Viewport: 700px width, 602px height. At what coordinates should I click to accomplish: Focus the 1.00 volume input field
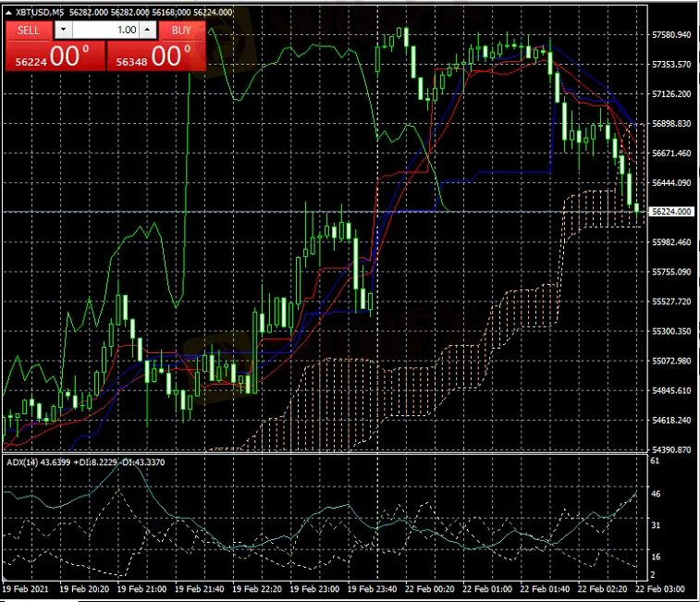(x=104, y=30)
